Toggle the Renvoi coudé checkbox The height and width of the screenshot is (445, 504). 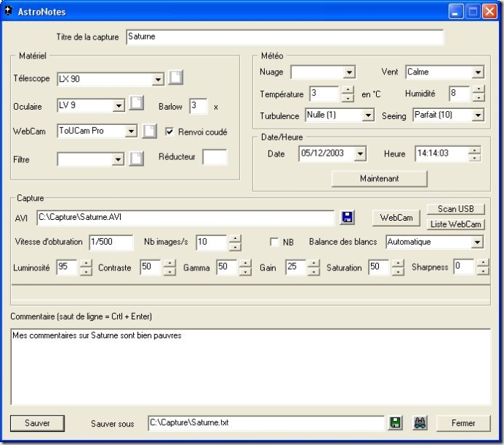point(170,132)
